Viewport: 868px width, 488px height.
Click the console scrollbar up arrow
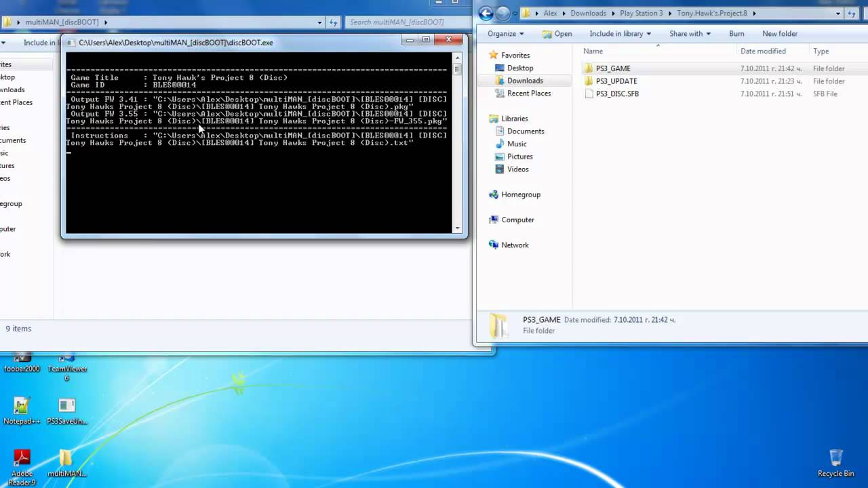(x=457, y=58)
